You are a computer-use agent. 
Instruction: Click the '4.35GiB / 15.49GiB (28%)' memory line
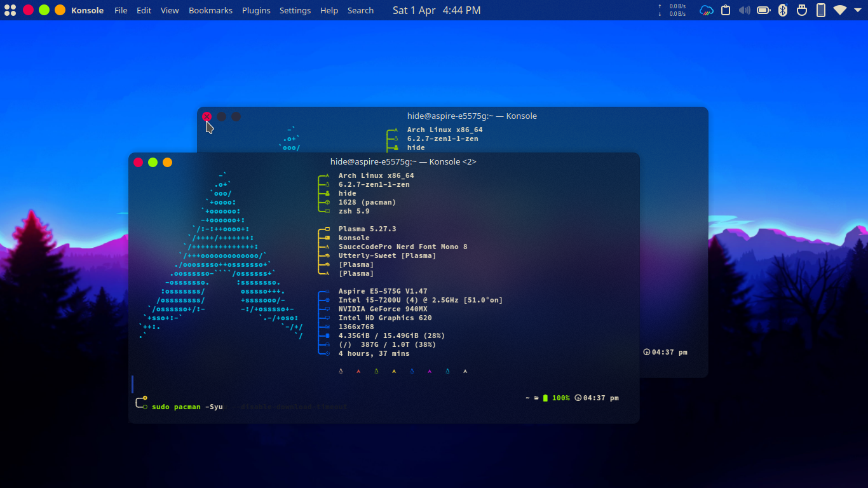pyautogui.click(x=392, y=335)
